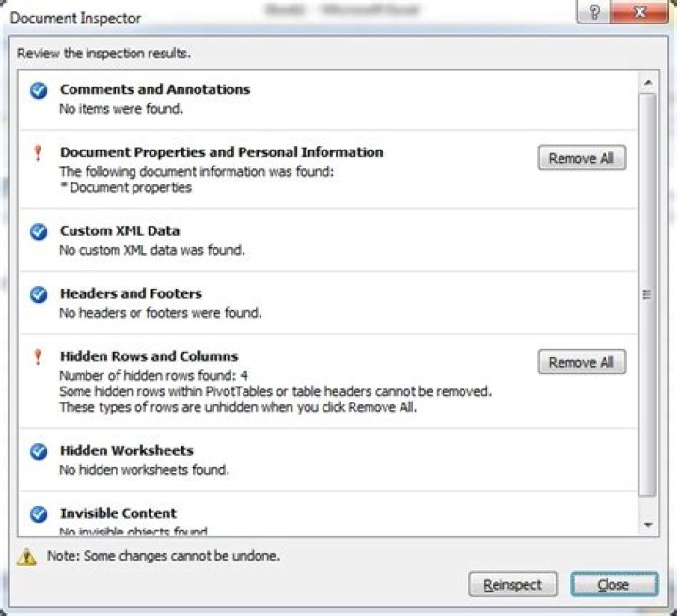This screenshot has width=677, height=616.
Task: Click the Reinspect button
Action: click(512, 584)
